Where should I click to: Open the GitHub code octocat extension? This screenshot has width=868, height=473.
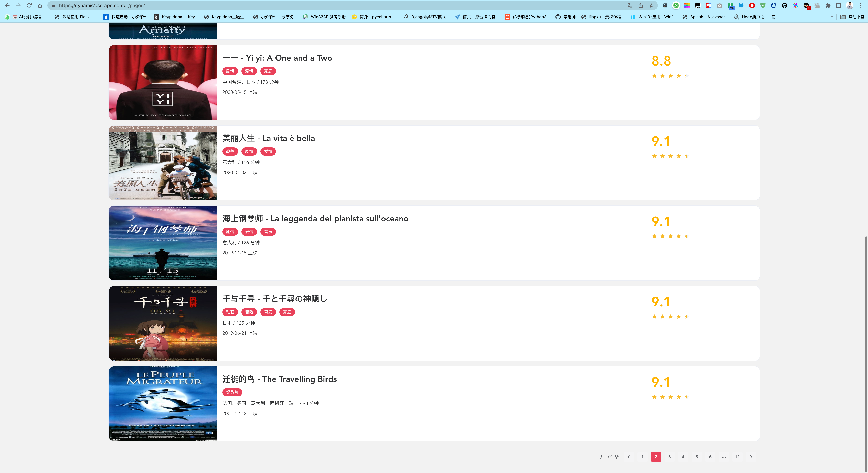coord(784,5)
